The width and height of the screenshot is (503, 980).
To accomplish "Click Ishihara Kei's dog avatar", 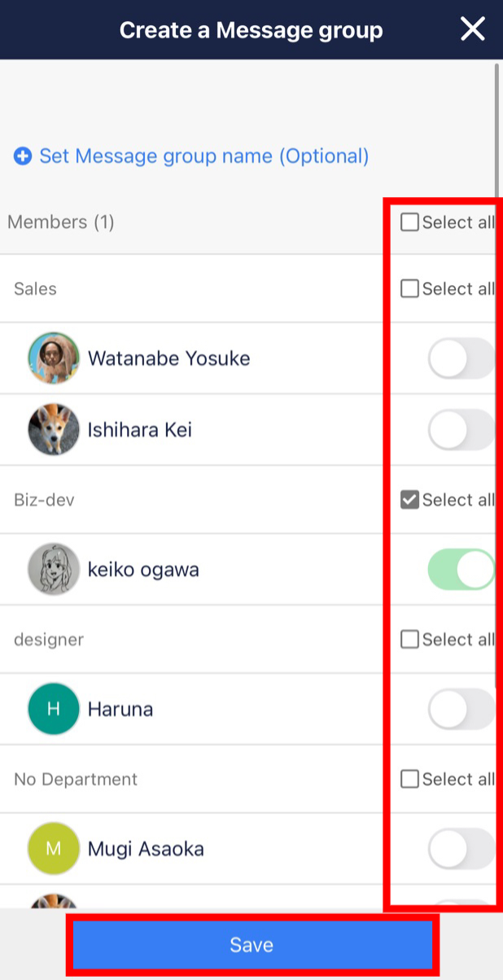I will (x=53, y=429).
